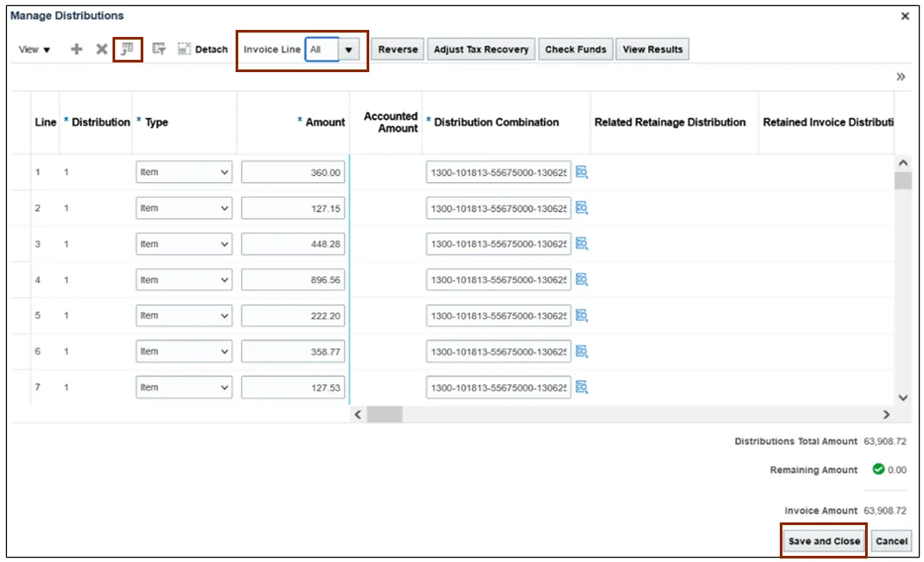Open the Type dropdown for line 5

(184, 316)
